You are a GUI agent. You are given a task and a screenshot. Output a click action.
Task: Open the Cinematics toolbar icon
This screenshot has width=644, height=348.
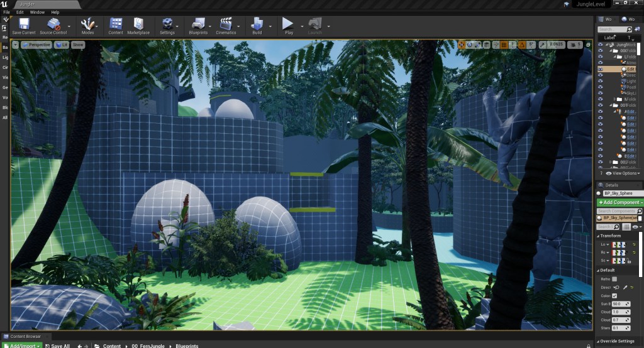click(226, 24)
